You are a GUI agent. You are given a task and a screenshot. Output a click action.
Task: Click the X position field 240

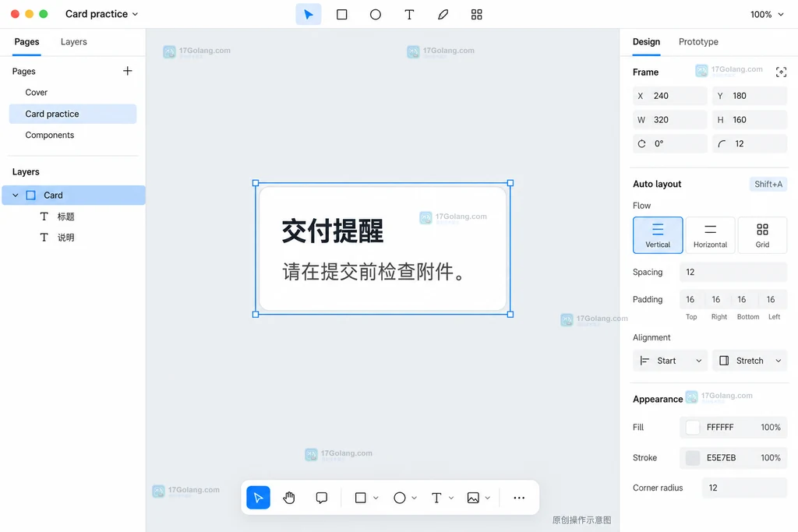pos(669,96)
